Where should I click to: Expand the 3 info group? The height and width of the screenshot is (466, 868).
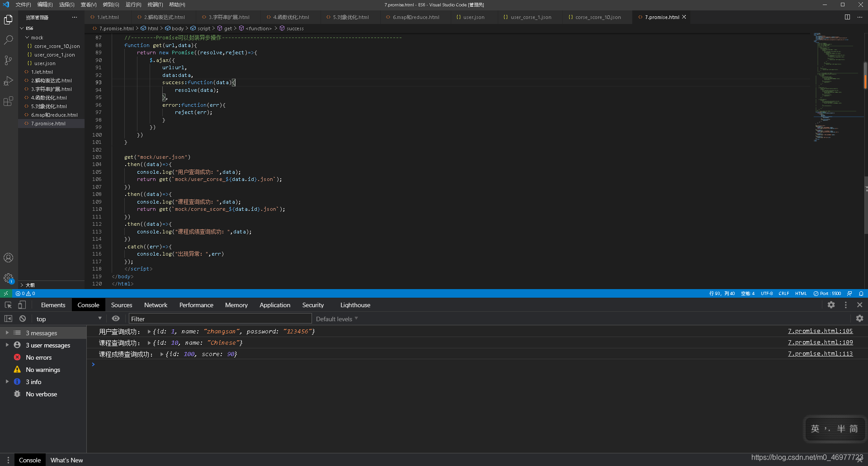pos(7,381)
